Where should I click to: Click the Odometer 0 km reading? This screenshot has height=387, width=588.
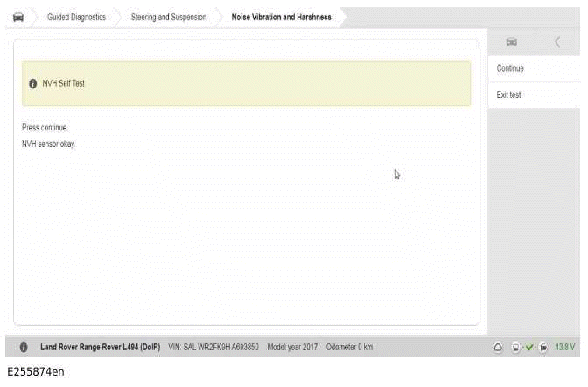tap(349, 348)
